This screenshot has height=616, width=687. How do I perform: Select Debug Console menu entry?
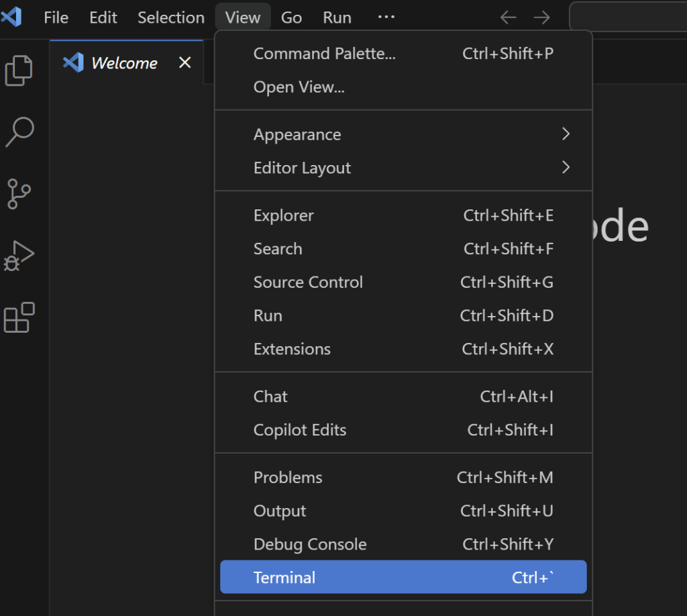(x=403, y=544)
